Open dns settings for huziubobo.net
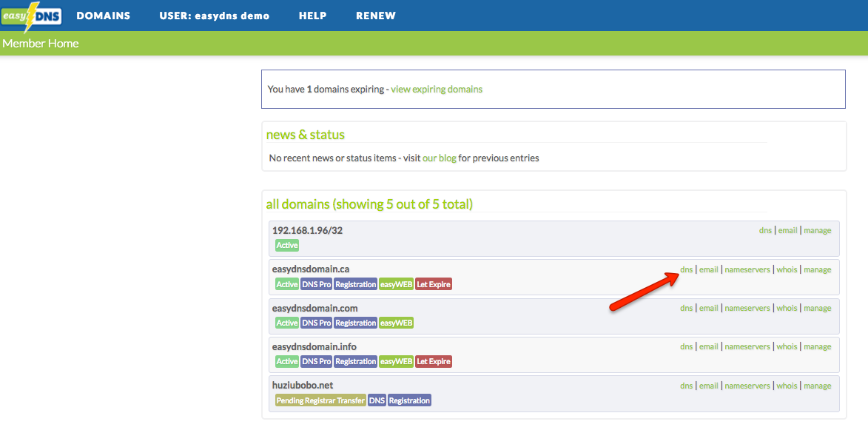Screen dimensions: 868x430 (x=687, y=386)
